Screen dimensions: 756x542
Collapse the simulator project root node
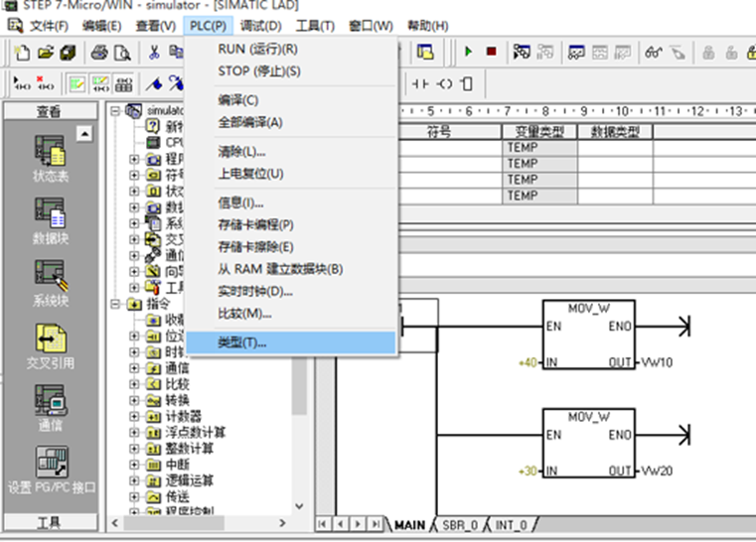tap(115, 111)
